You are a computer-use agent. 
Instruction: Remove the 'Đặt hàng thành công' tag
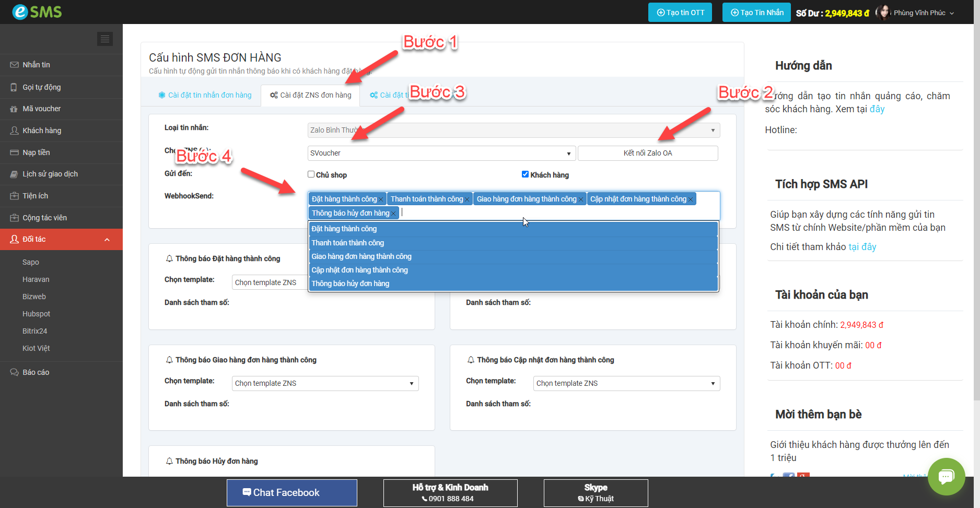(x=381, y=199)
